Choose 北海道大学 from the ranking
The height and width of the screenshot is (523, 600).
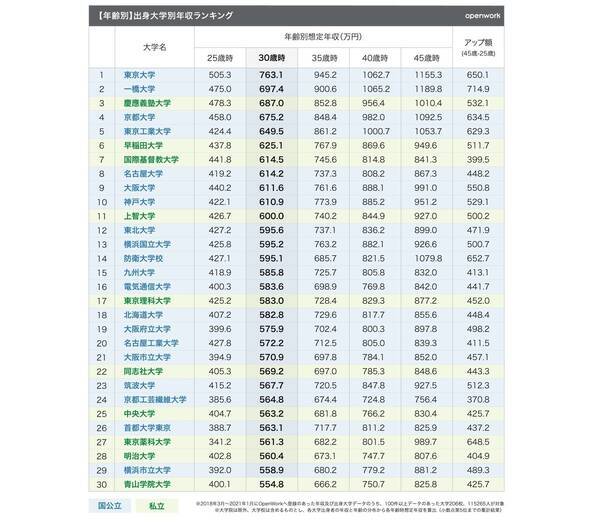tap(143, 315)
